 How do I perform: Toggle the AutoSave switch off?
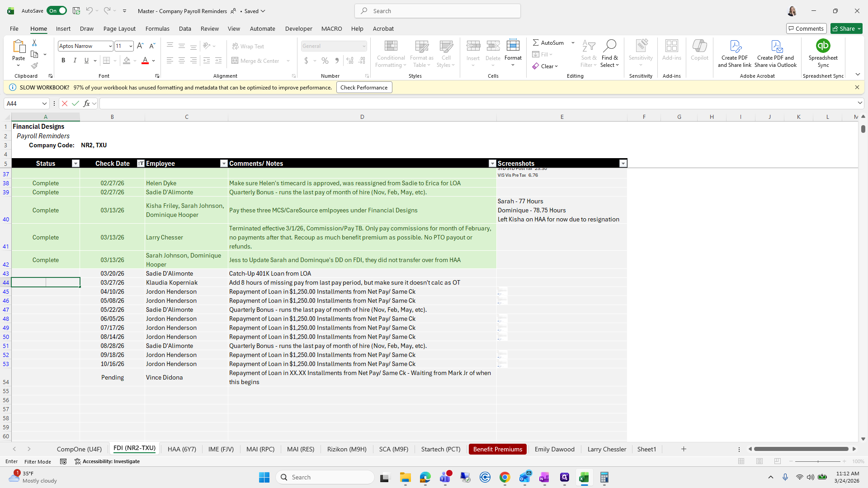click(x=57, y=11)
